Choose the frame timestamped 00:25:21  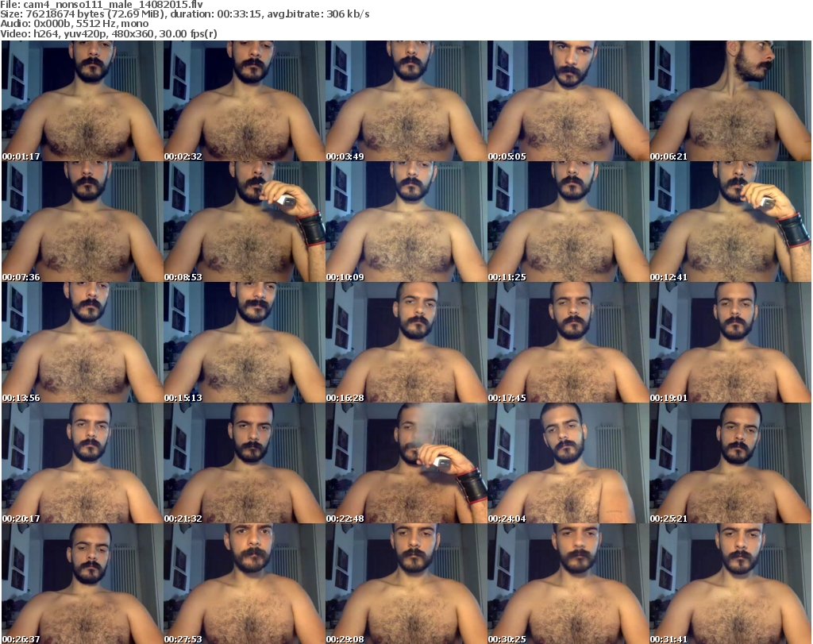tap(730, 463)
